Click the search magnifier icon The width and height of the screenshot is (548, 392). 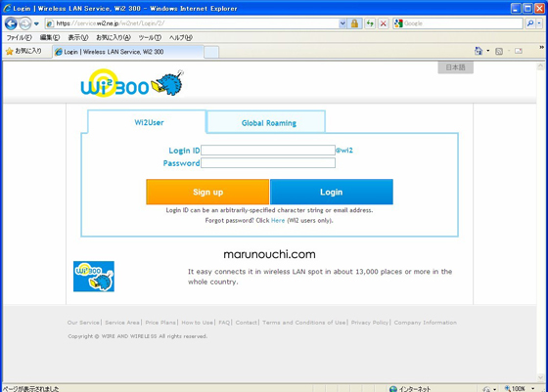529,23
